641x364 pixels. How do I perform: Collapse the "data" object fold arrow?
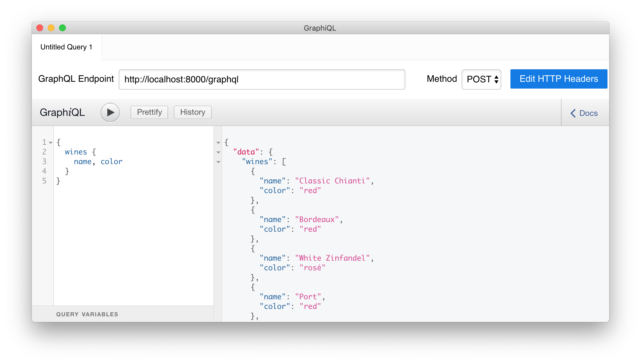pos(218,152)
